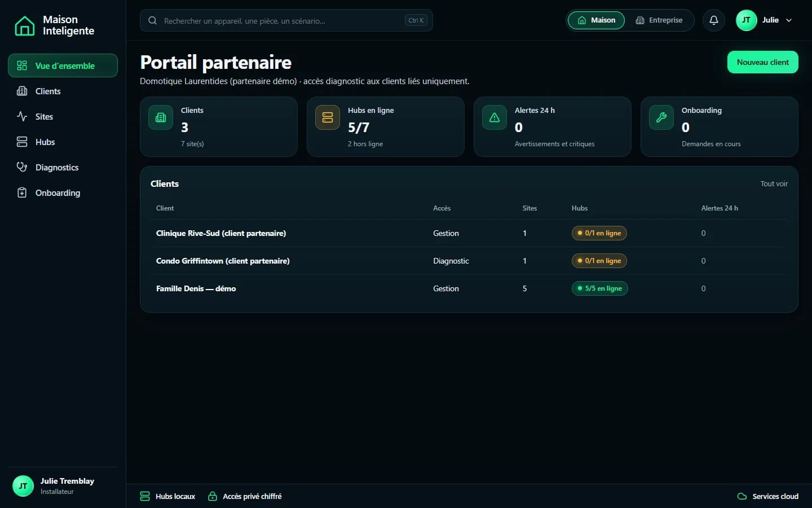Image resolution: width=812 pixels, height=508 pixels.
Task: Click the 5/5 en ligne badge
Action: click(599, 288)
